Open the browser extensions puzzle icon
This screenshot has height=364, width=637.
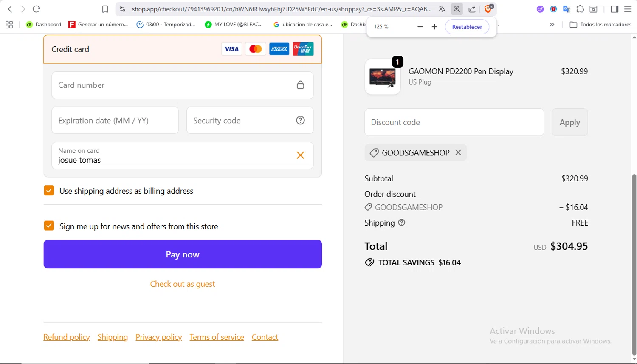(x=580, y=9)
